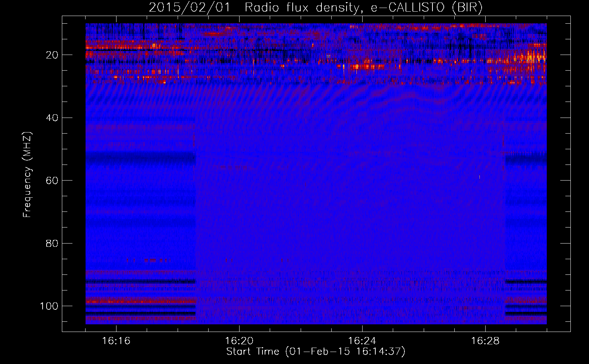Screen dimensions: 589x364
Task: Click the '16:24' time tick label
Action: (x=362, y=341)
